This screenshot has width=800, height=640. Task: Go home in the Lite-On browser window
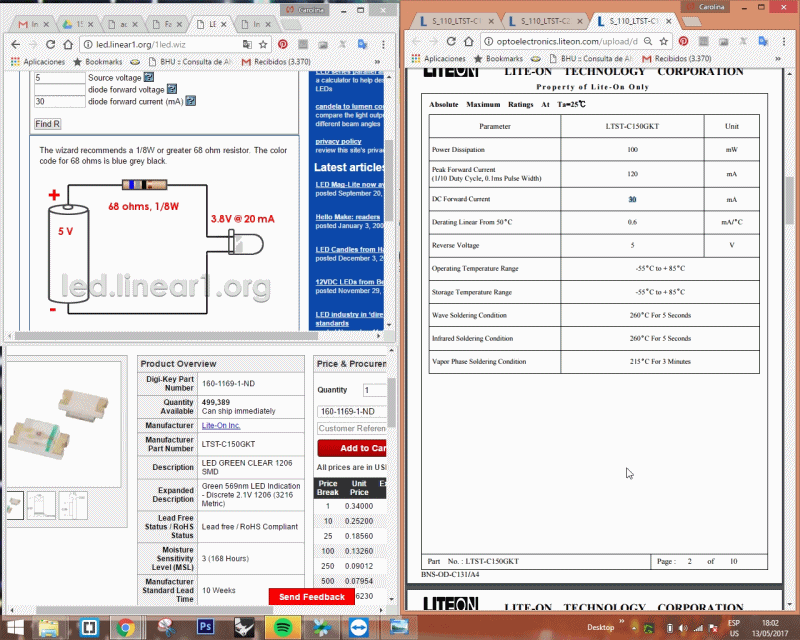pos(468,41)
